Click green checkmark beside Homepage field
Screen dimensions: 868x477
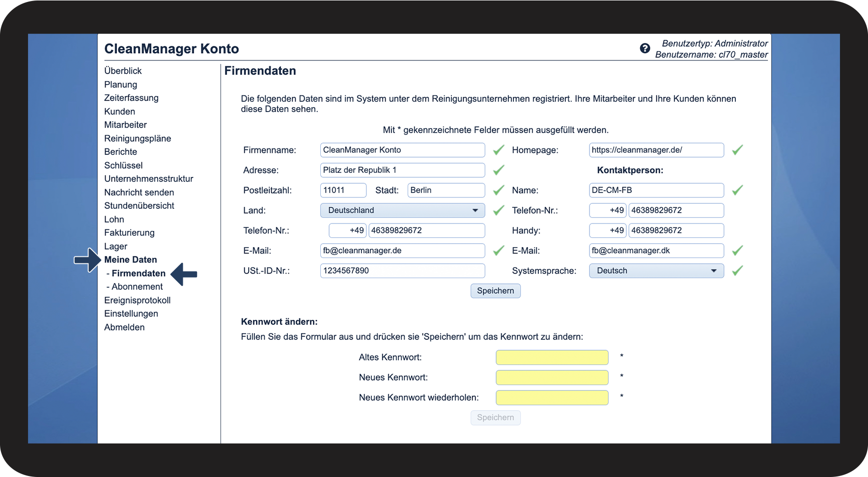[x=737, y=150]
